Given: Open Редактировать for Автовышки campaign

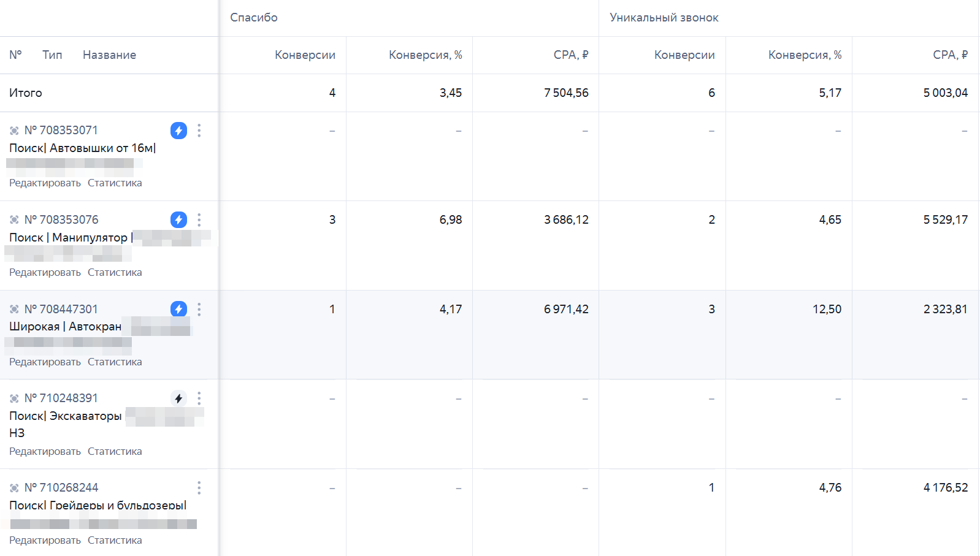Looking at the screenshot, I should tap(45, 183).
